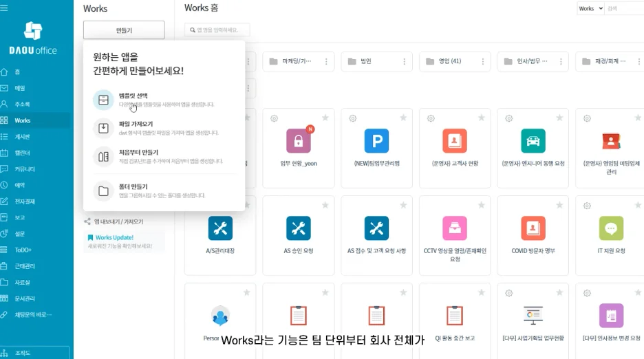
Task: Open the 인사/법무 folder
Action: click(x=533, y=61)
